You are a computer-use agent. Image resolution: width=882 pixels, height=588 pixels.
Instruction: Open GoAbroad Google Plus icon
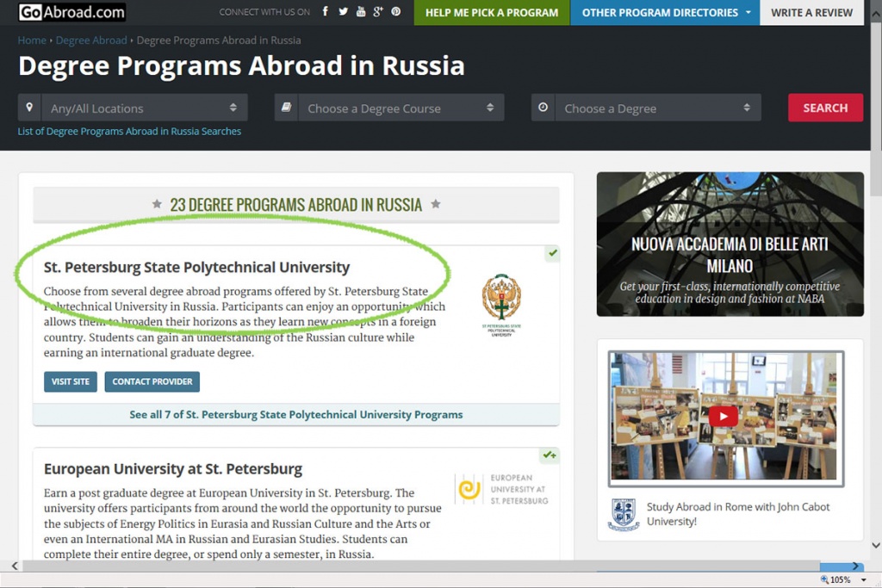point(378,12)
